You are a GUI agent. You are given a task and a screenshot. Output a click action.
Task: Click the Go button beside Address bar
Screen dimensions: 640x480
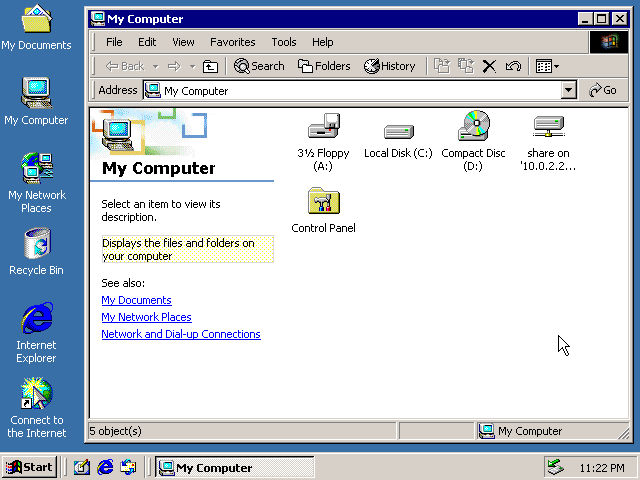602,90
